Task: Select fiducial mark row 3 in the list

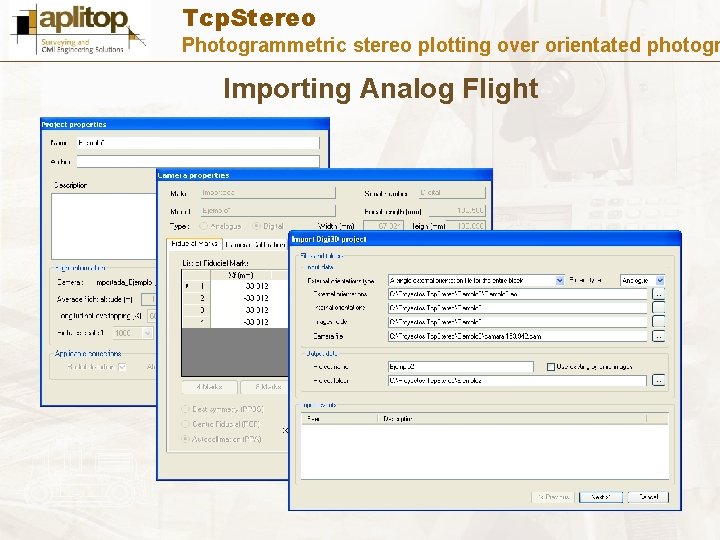Action: point(235,310)
